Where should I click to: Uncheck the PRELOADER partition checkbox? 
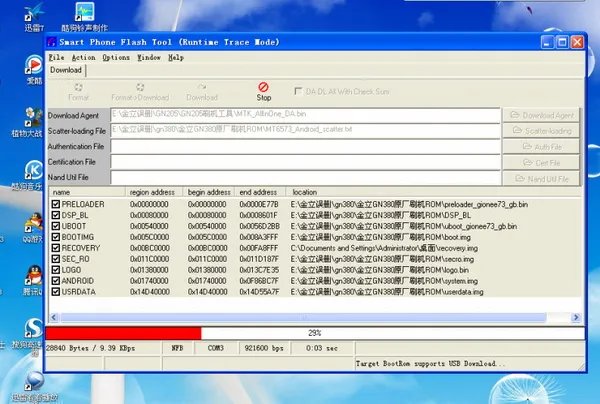click(x=56, y=204)
